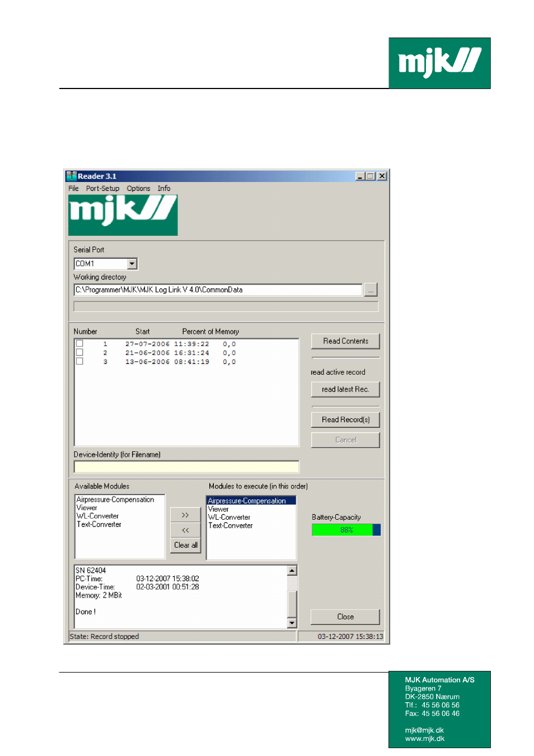This screenshot has width=534, height=756.
Task: Click the Close button at the bottom
Action: tap(345, 617)
